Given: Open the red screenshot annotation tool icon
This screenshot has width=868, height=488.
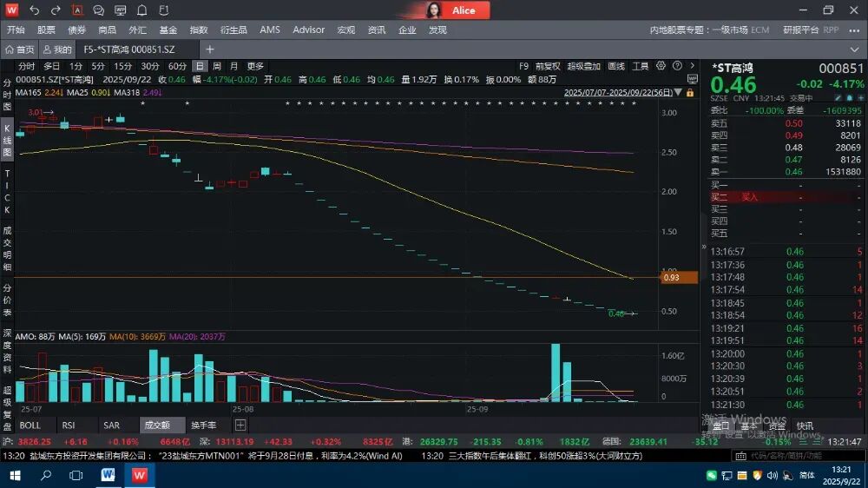Looking at the screenshot, I should pos(77,10).
